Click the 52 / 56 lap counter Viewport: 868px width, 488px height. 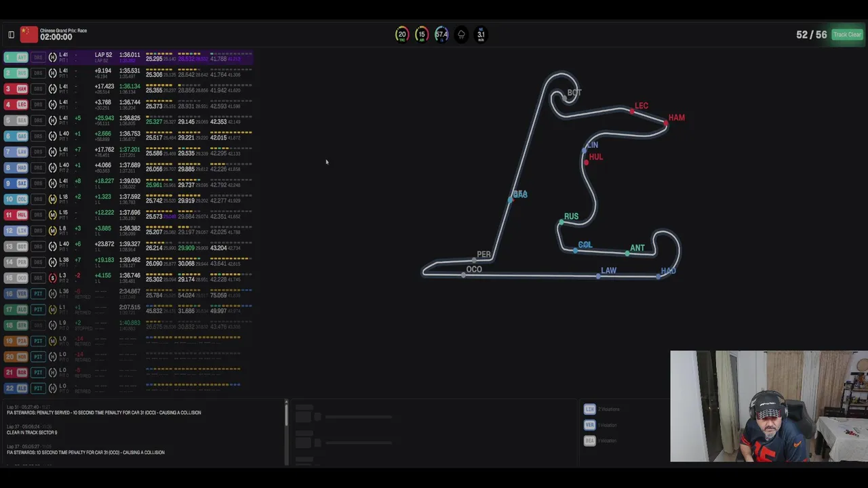812,35
